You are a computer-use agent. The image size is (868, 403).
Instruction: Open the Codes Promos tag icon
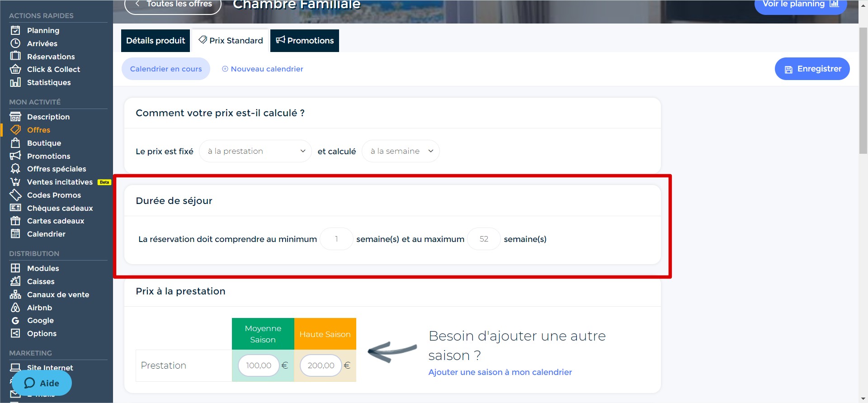coord(15,195)
